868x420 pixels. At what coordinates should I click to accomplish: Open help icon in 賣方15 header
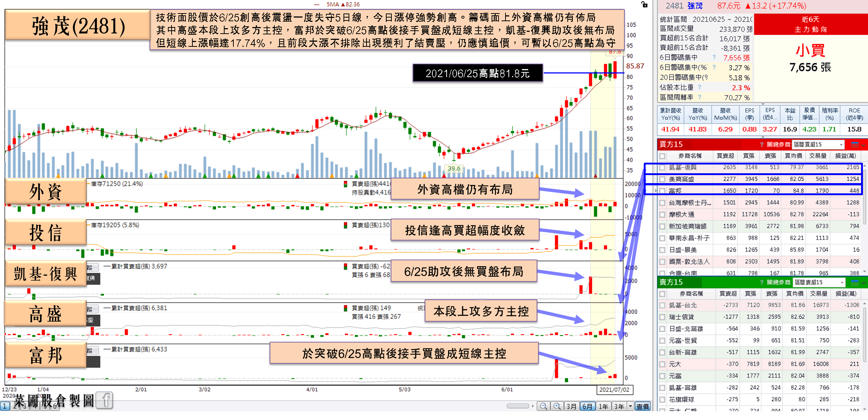762,282
